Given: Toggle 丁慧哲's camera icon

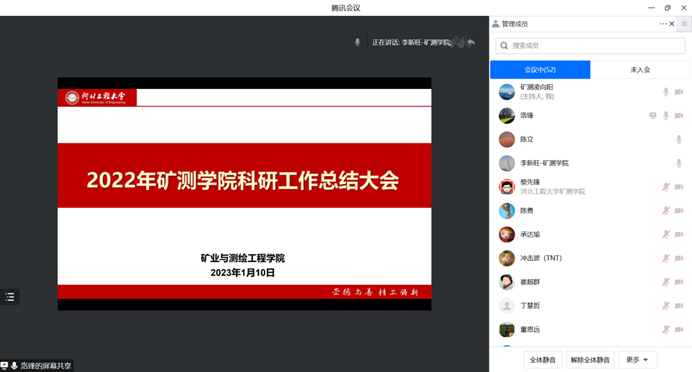Looking at the screenshot, I should pos(679,305).
